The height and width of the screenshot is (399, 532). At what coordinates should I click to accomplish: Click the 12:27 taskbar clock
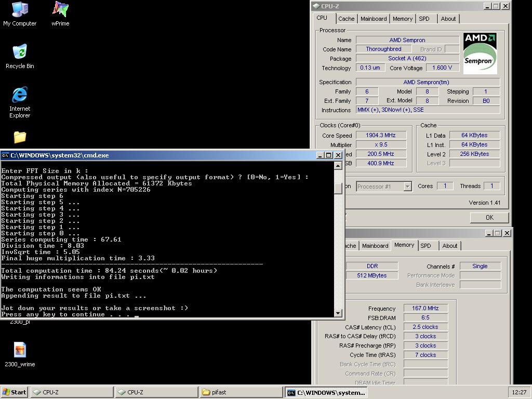[519, 392]
